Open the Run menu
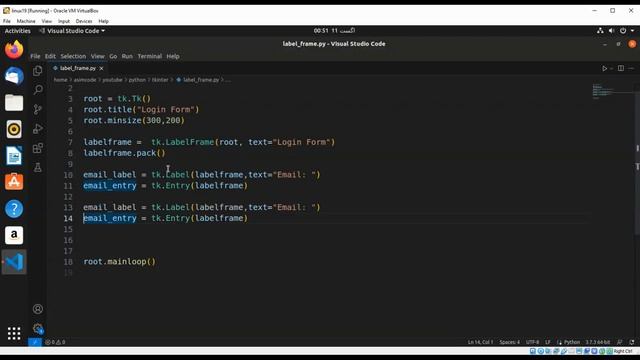The image size is (640, 360). pos(127,56)
